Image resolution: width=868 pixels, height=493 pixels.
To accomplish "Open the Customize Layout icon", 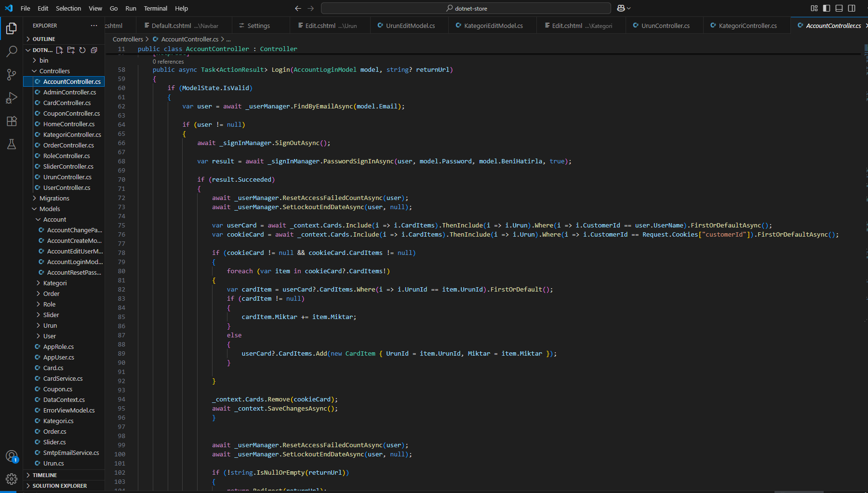I will tap(814, 8).
